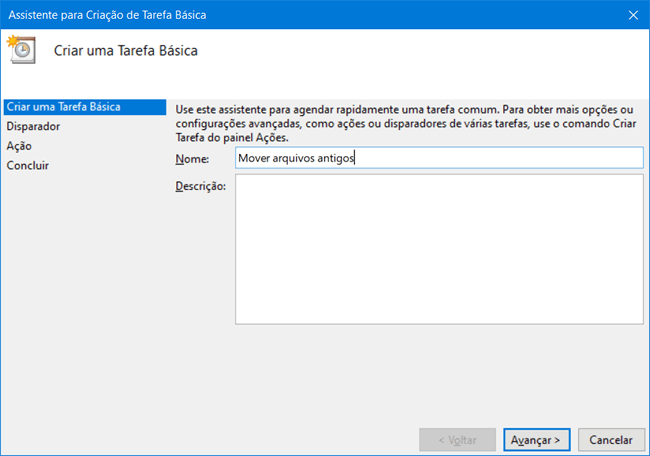Click the wizard instructions paragraph
Screen dimensions: 650x456
coord(405,122)
